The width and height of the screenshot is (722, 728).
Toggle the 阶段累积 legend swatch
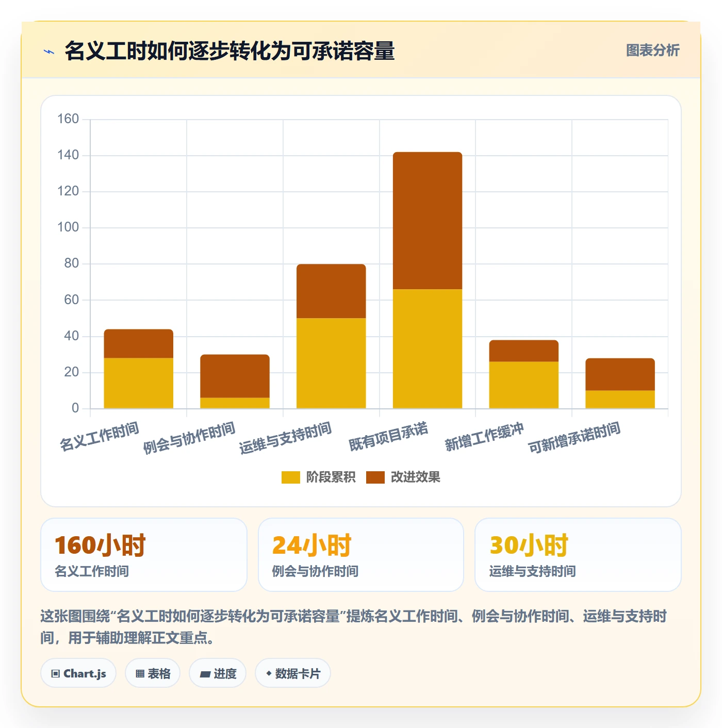[x=290, y=477]
